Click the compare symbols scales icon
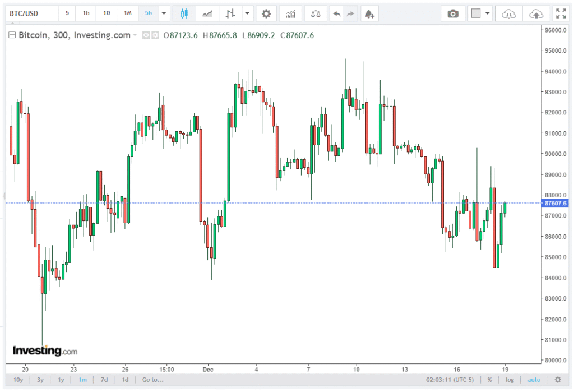The image size is (574, 392). 316,13
